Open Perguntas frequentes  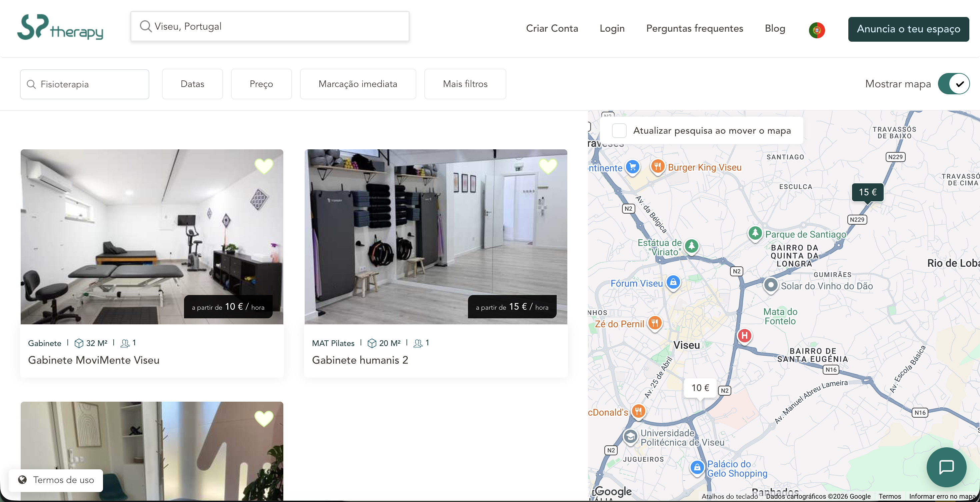[x=694, y=29]
